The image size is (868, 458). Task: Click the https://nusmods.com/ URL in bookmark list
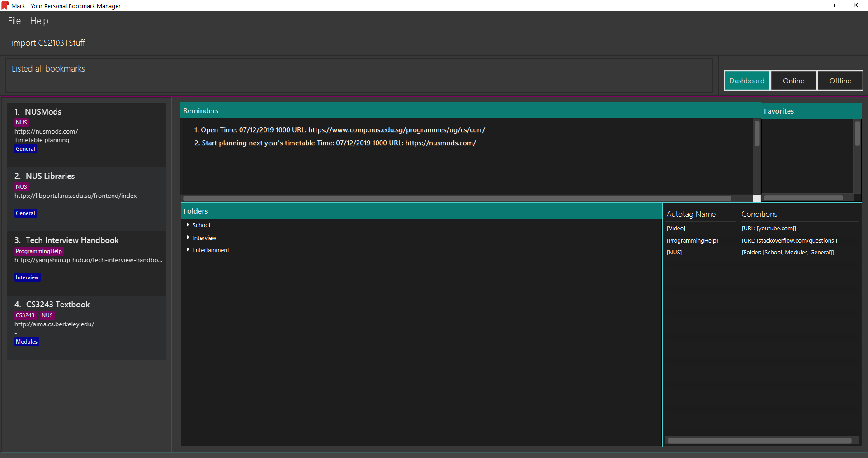(46, 132)
